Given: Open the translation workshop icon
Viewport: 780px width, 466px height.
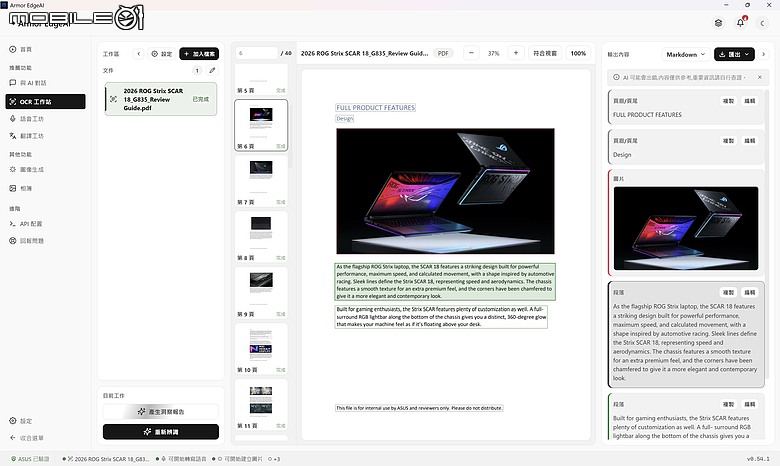Looking at the screenshot, I should click(13, 136).
